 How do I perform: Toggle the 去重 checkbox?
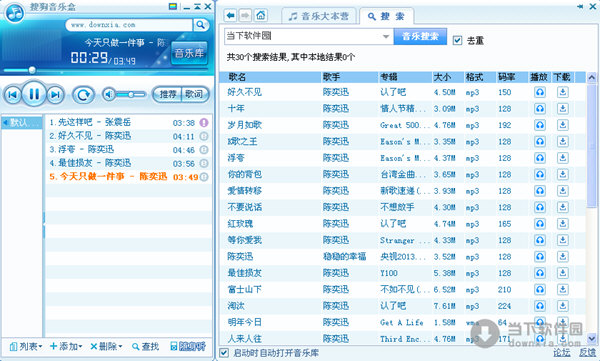(x=457, y=40)
